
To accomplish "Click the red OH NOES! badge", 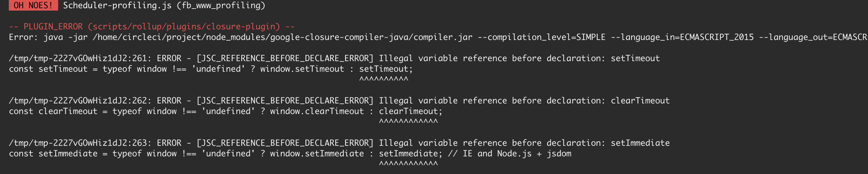I will (33, 5).
